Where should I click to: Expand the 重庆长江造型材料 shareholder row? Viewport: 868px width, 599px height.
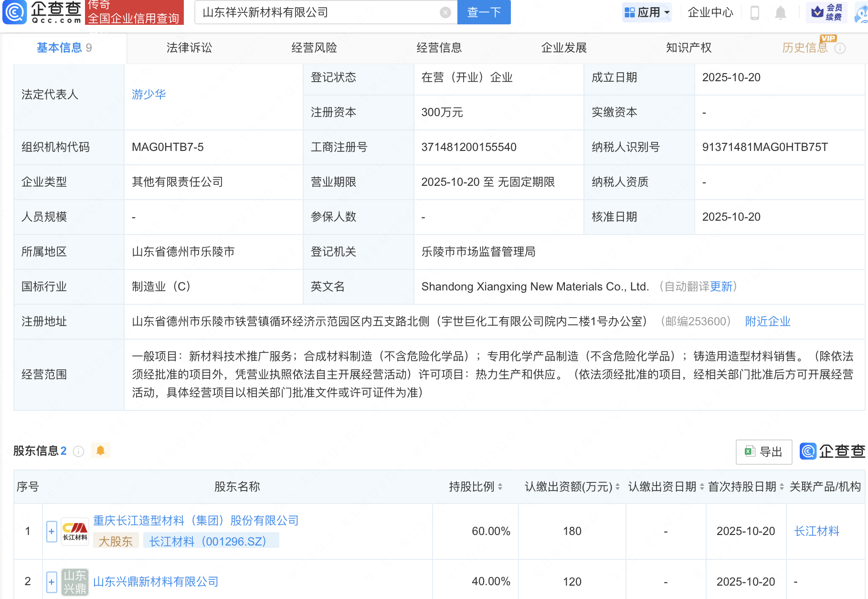pos(52,531)
